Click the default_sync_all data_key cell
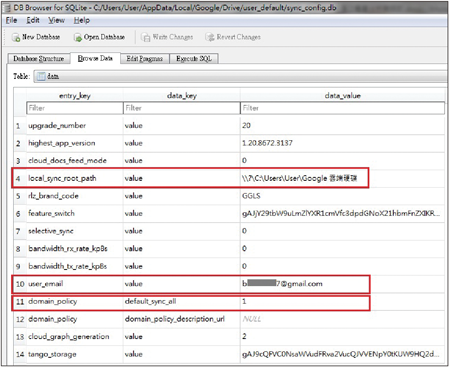Screen dimensions: 450x368 [182, 301]
